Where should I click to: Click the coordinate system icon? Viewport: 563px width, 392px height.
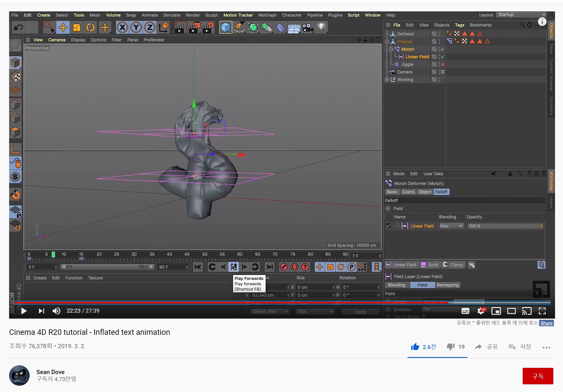pyautogui.click(x=164, y=28)
